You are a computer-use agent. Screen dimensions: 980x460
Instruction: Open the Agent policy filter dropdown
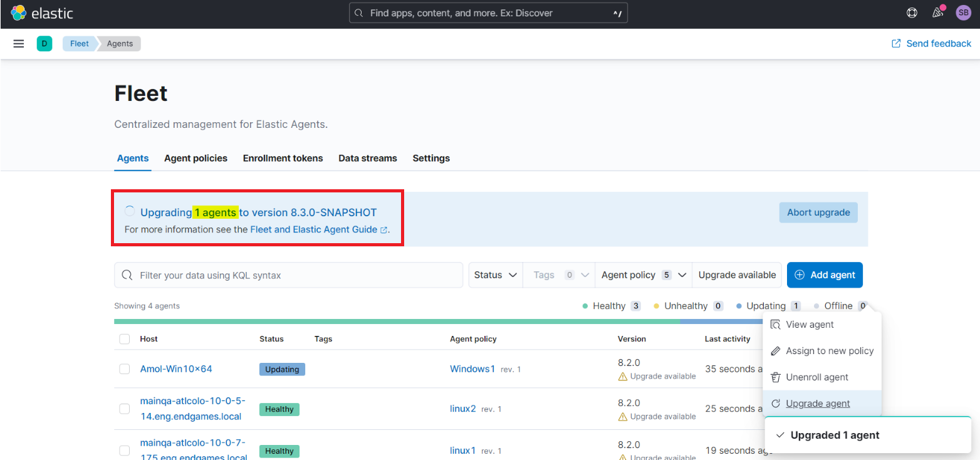[643, 274]
